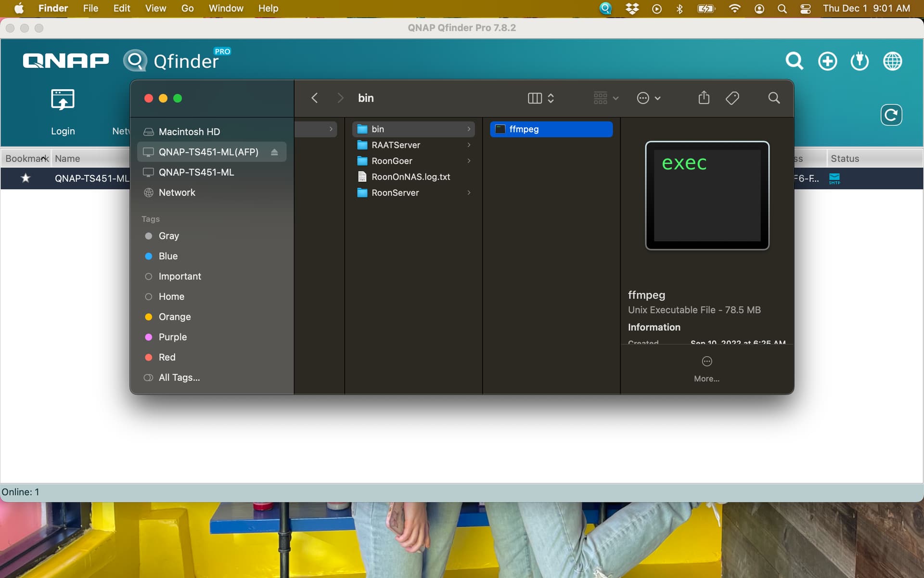Sort Qfinder list by Bookmark column
Viewport: 924px width, 578px height.
[x=26, y=158]
